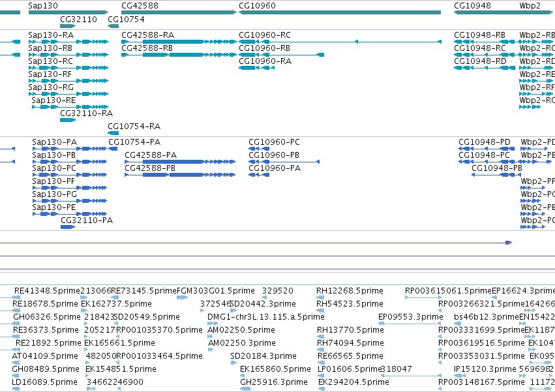The height and width of the screenshot is (392, 555).
Task: Open protein CG42588-PB
Action: click(x=150, y=168)
